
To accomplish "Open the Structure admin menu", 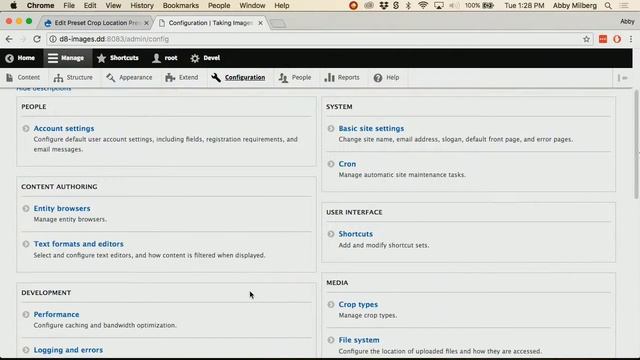I will (73, 78).
